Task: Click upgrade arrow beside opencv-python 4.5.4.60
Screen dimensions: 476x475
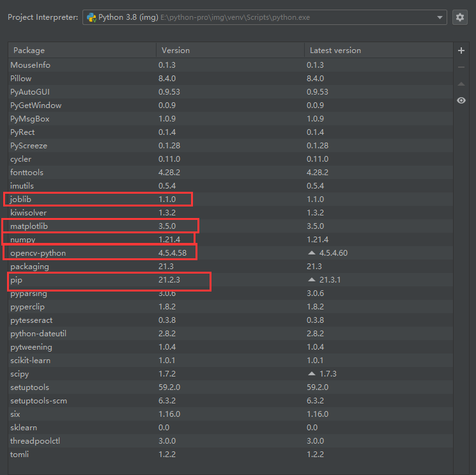Action: click(x=311, y=253)
